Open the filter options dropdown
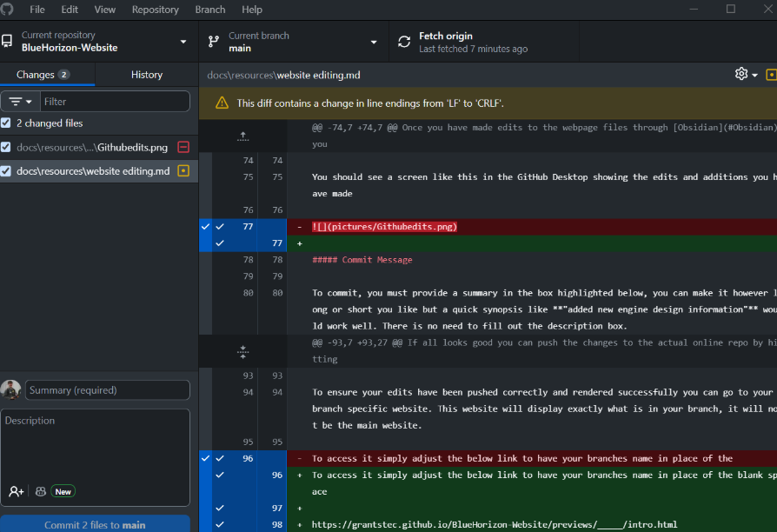 click(20, 102)
